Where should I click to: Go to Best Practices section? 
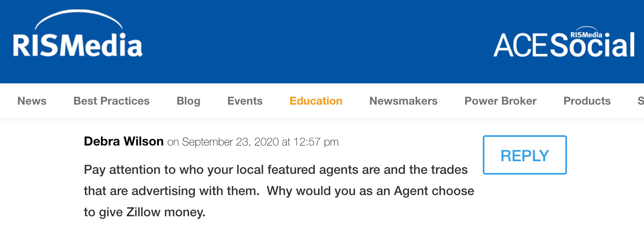[112, 101]
